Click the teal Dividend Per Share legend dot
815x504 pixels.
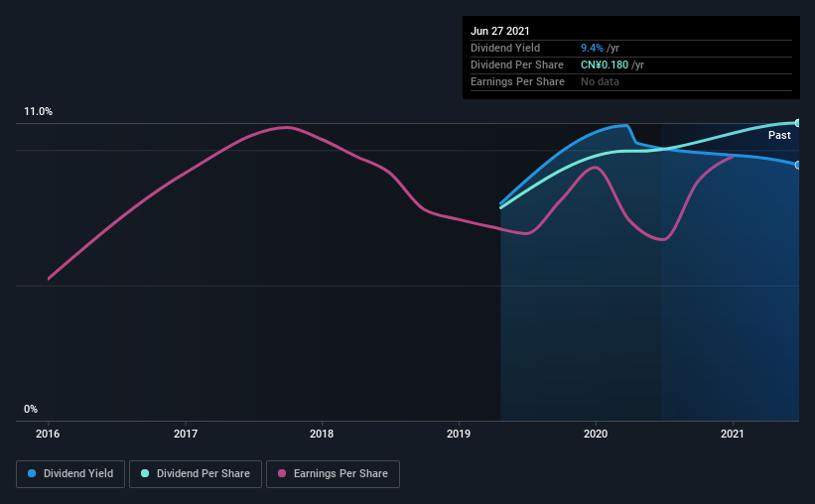coord(145,473)
